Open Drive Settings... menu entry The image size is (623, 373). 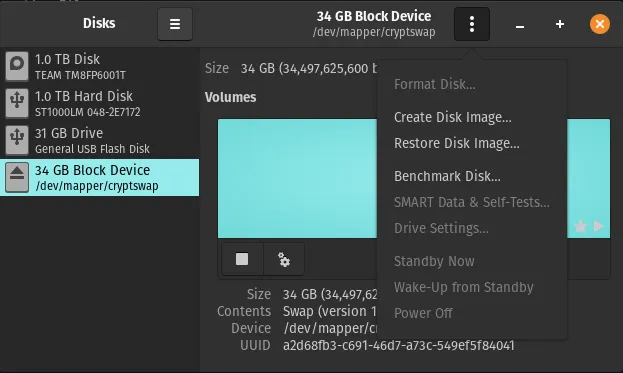441,228
